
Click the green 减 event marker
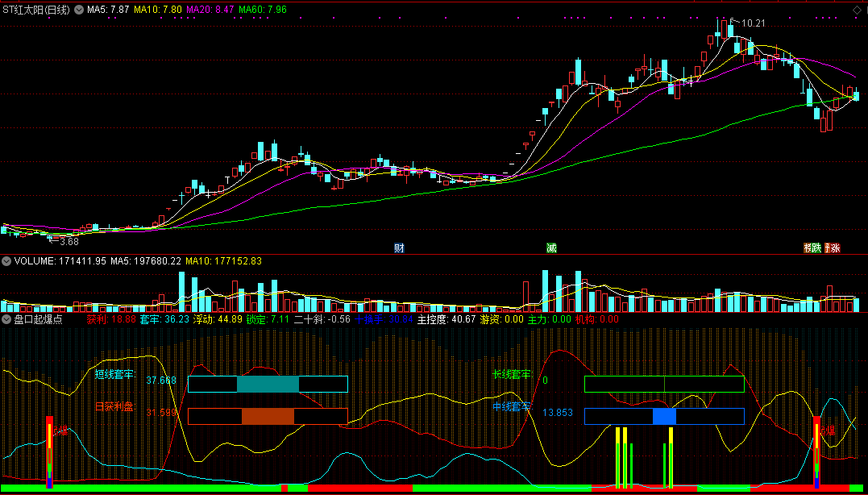click(x=551, y=248)
